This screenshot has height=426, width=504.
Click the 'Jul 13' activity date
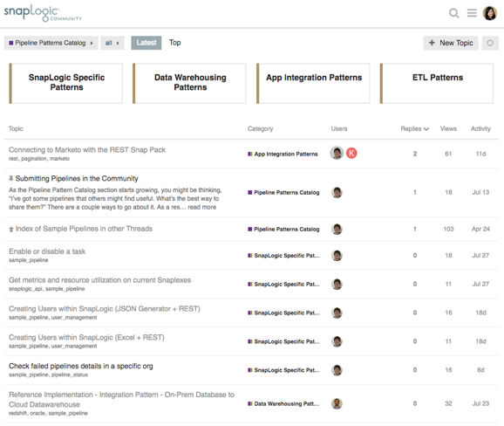point(480,192)
